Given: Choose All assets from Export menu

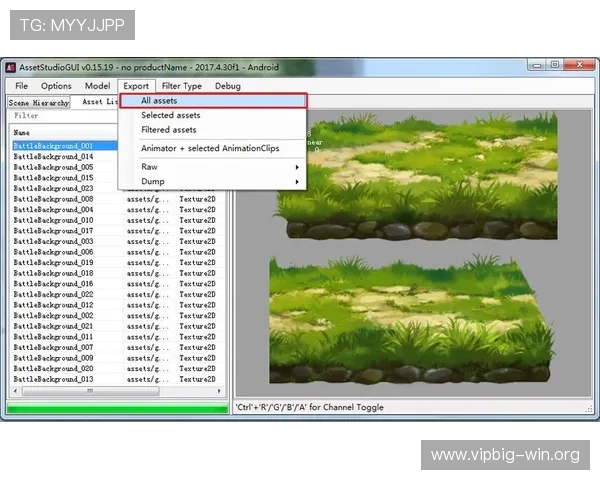Looking at the screenshot, I should [x=213, y=101].
